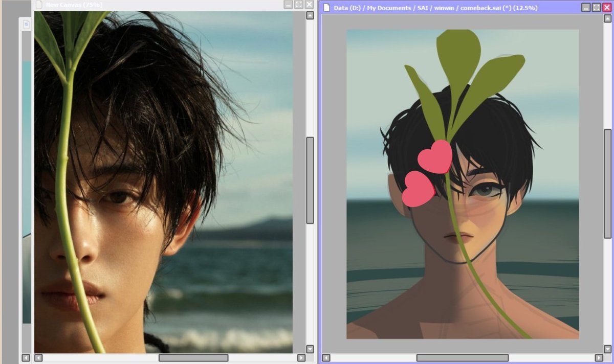614x364 pixels.
Task: Click the left arrow on New Canvas's horizontal scrollbar
Action: (38, 358)
